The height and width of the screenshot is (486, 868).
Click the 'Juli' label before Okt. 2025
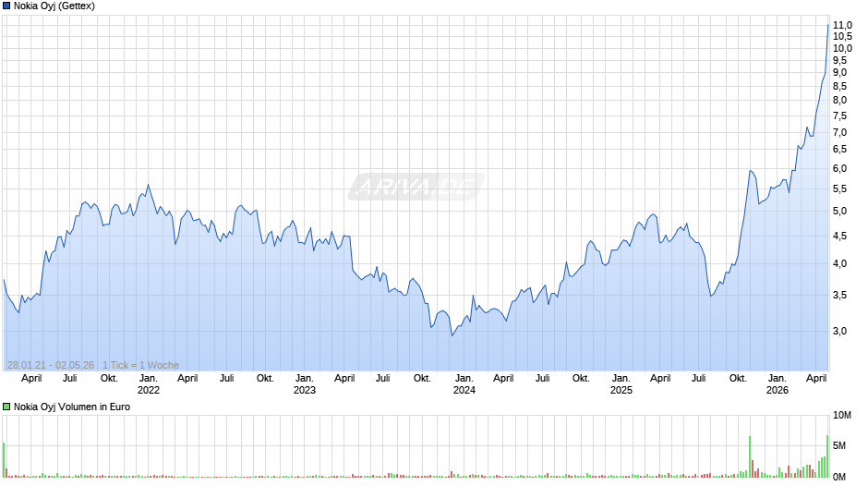[x=699, y=379]
